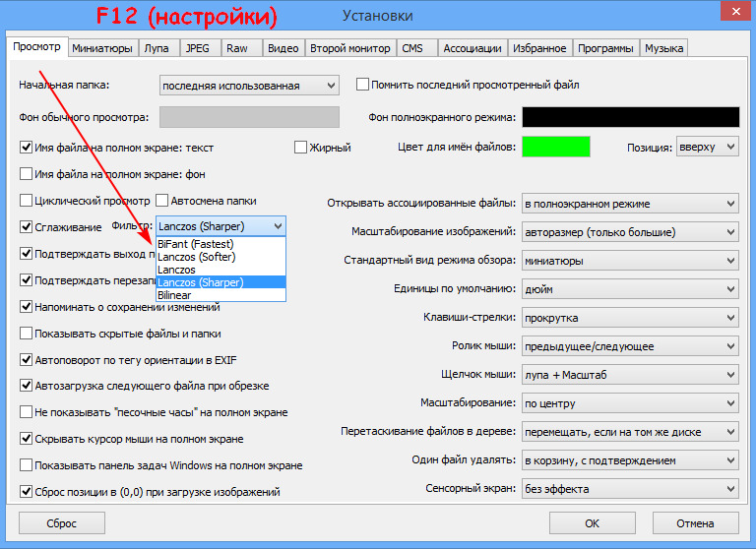Close the Установки dialog window
This screenshot has height=549, width=756.
pos(735,11)
